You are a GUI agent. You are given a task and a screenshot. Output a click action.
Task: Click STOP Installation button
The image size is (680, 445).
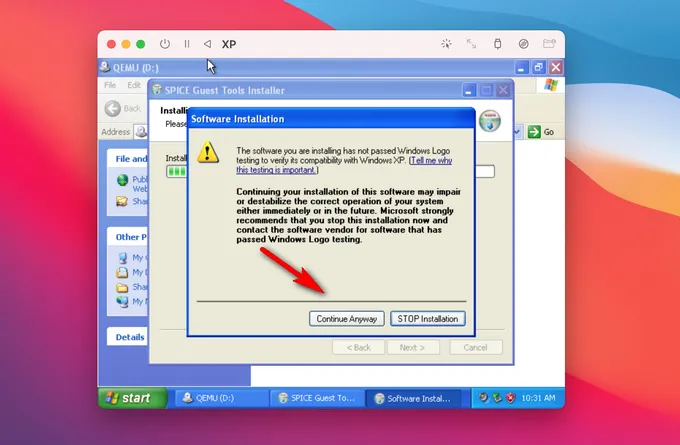[428, 319]
